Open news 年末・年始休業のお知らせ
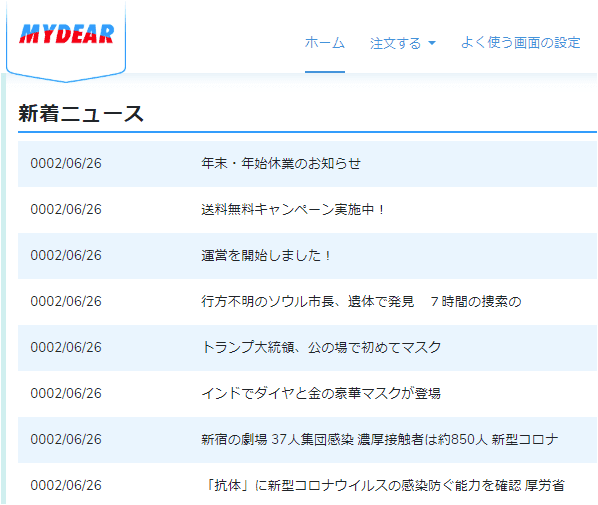Viewport: 598px width, 505px height. click(x=281, y=163)
